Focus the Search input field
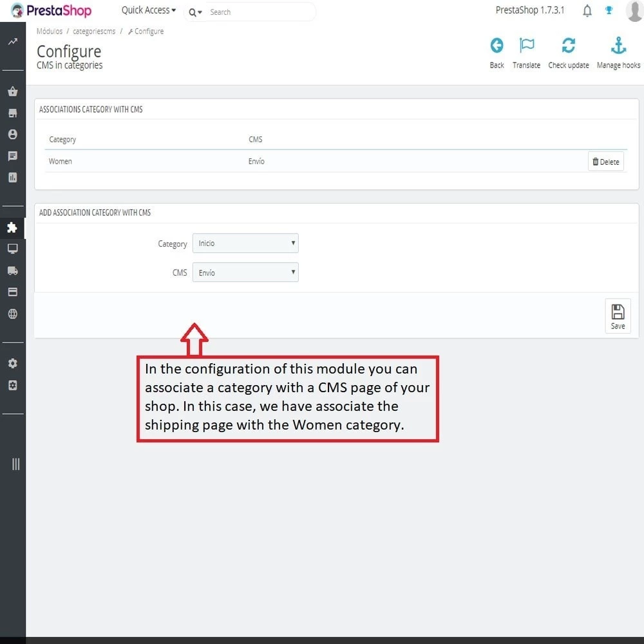Screen dimensions: 644x644 260,12
